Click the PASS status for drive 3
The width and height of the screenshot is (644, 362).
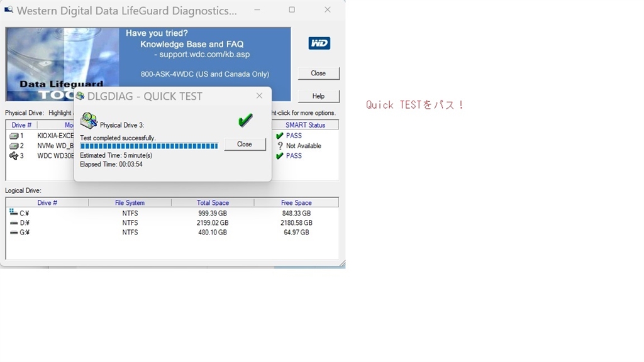click(294, 156)
